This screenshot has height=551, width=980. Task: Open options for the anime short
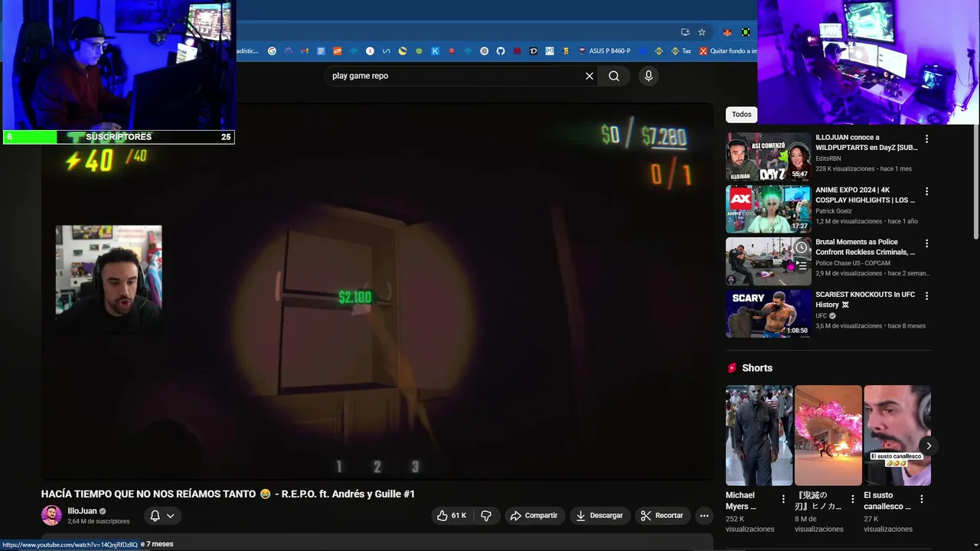(x=852, y=499)
